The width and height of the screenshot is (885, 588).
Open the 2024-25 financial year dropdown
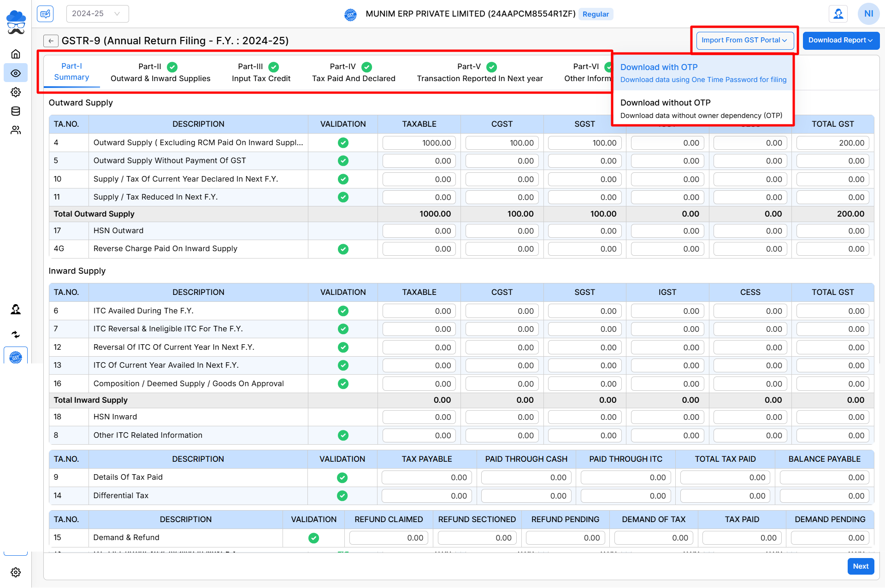(x=97, y=14)
